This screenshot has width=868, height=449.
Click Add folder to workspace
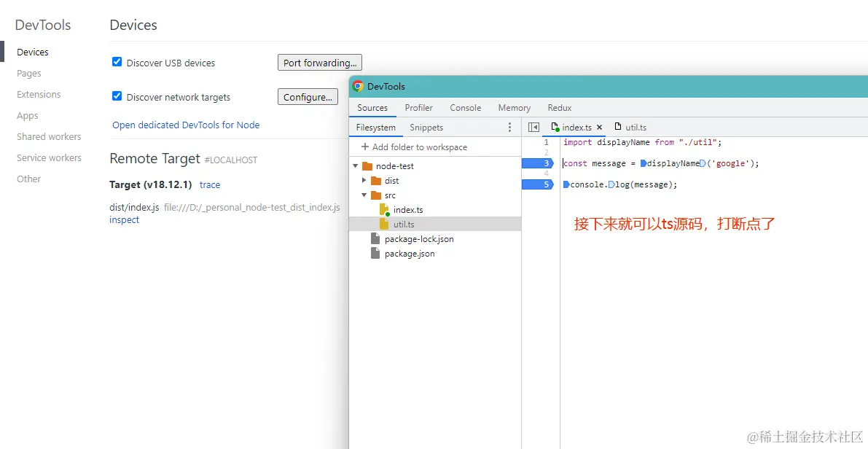tap(414, 147)
